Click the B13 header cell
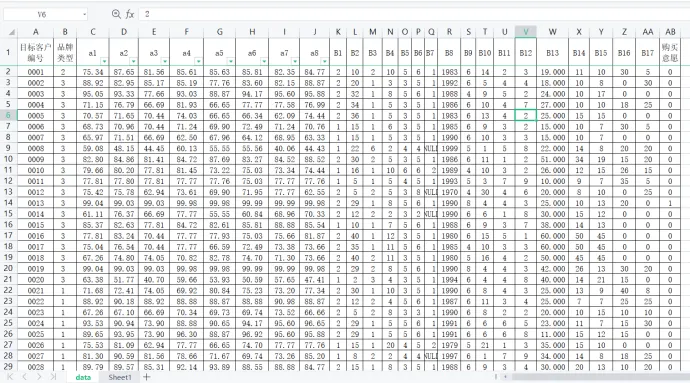The image size is (690, 383). pos(552,52)
